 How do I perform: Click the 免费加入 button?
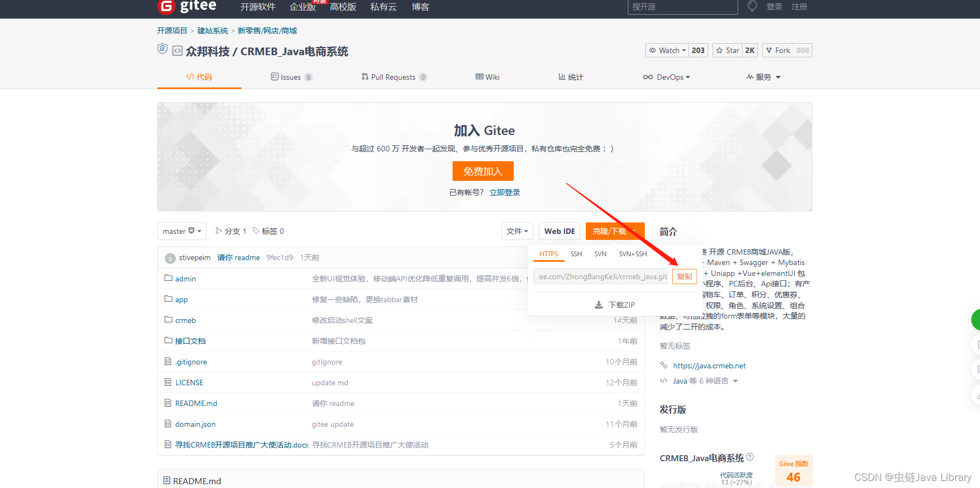(x=483, y=171)
